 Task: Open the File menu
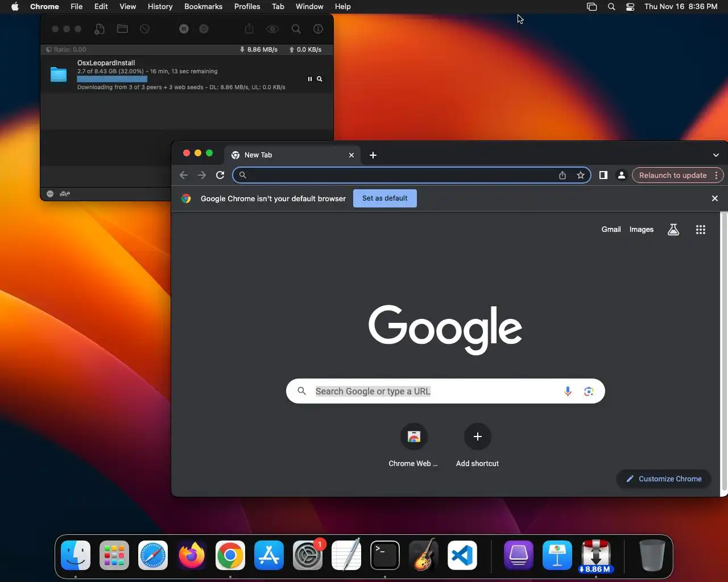click(76, 6)
